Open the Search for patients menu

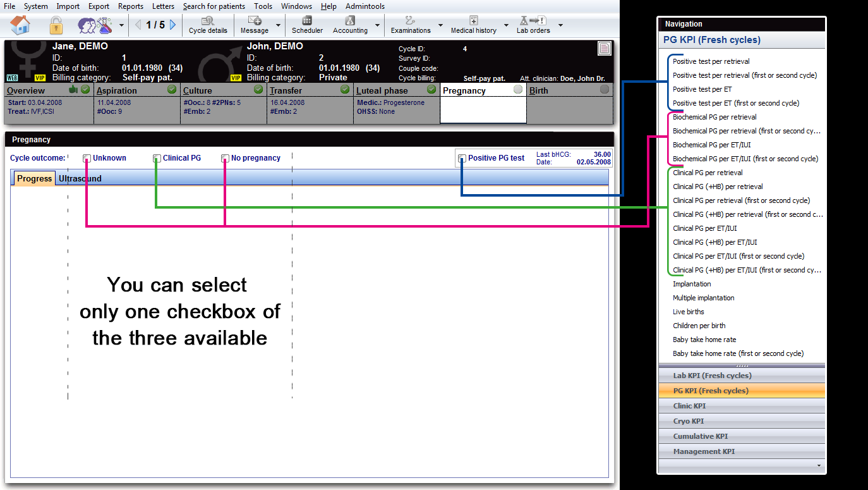(214, 6)
